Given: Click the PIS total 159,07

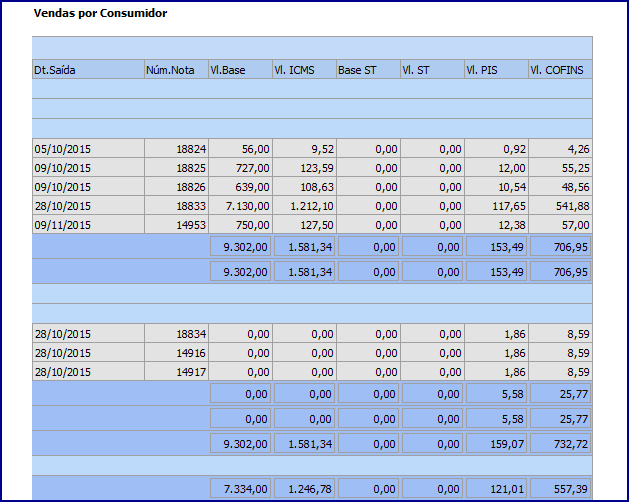Looking at the screenshot, I should [x=496, y=444].
